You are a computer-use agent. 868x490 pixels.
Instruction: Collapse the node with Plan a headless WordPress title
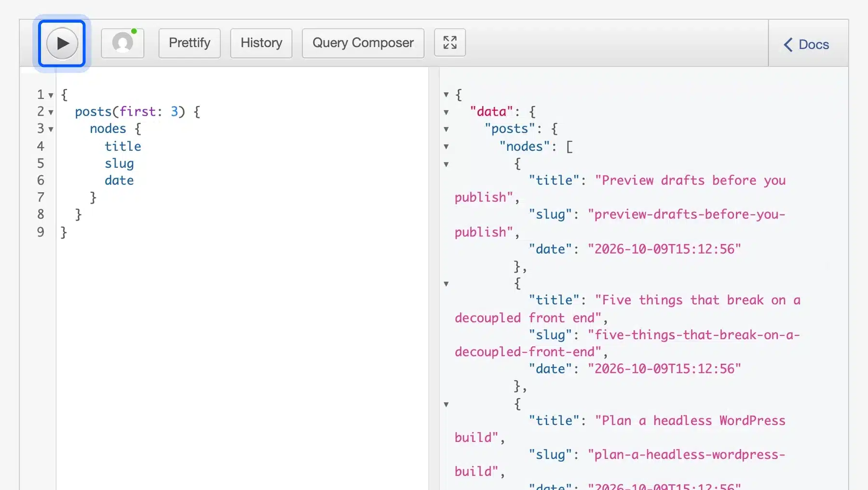446,404
